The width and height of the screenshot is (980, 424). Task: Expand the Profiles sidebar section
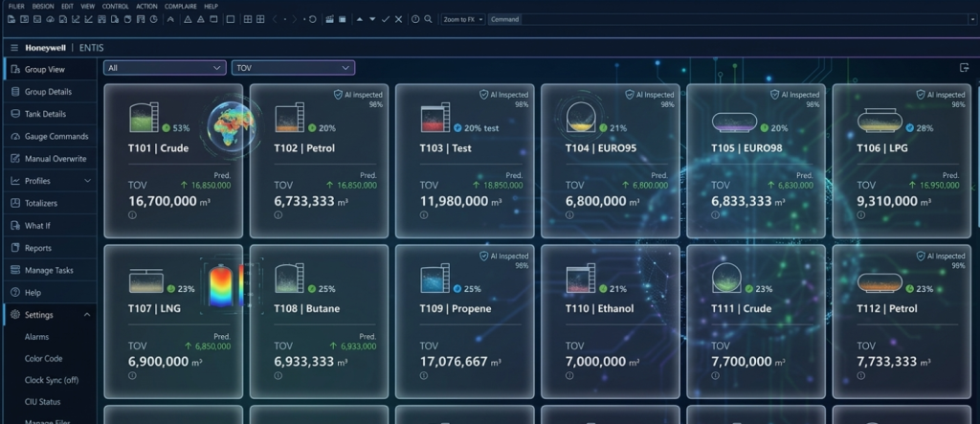coord(88,181)
